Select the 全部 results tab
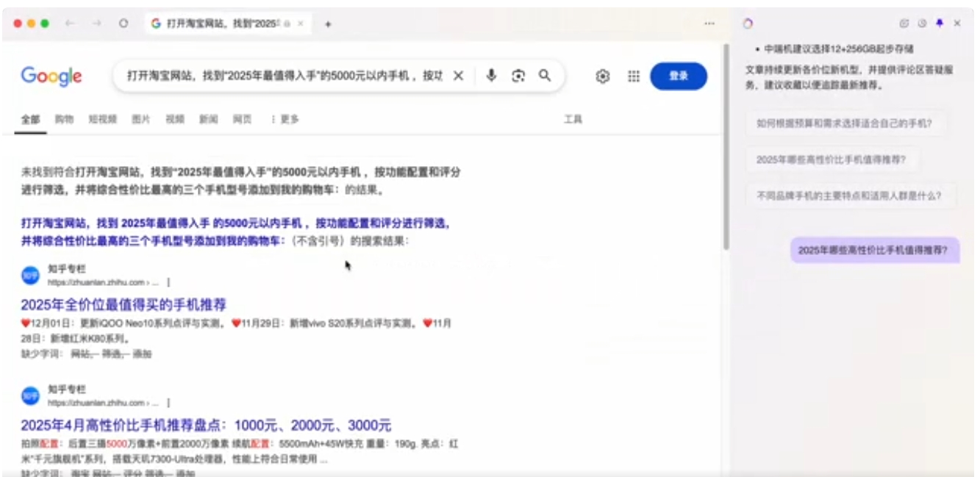Viewport: 980px width, 477px height. 30,119
